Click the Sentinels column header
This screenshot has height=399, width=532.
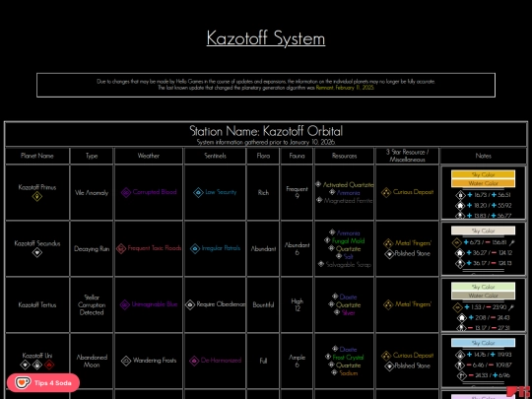[x=215, y=156]
